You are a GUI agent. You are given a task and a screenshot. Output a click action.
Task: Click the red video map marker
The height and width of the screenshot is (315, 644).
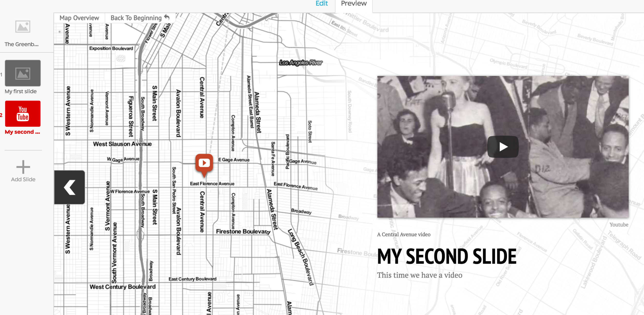click(204, 163)
